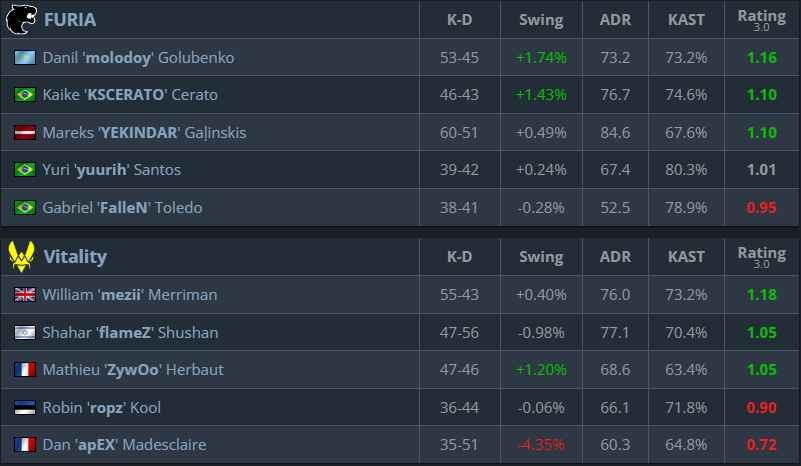This screenshot has width=801, height=466.
Task: Open Danil 'molodoy' Golubenko's player page
Action: point(138,58)
